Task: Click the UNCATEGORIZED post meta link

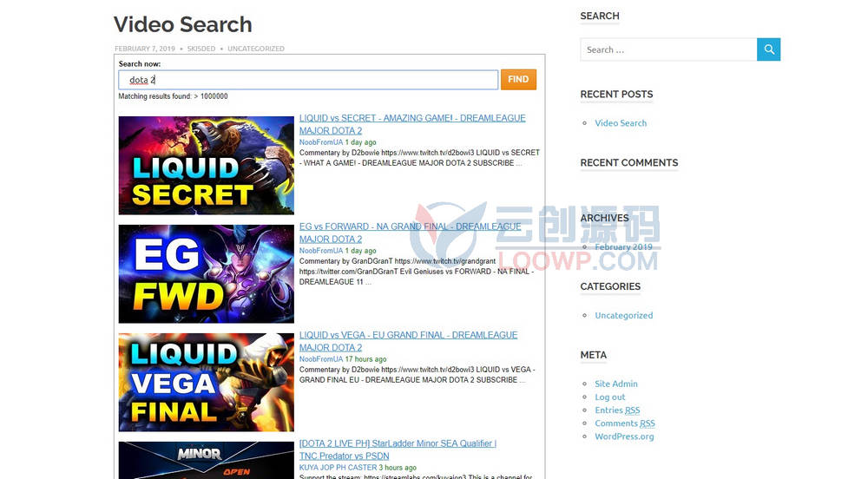Action: [x=256, y=49]
